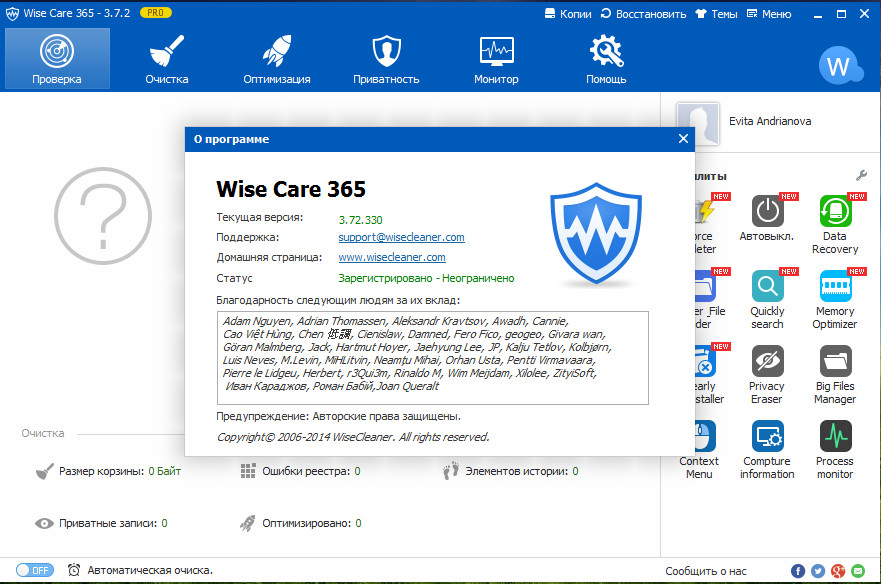This screenshot has width=881, height=584.
Task: Launch the Process monitor utility
Action: click(x=835, y=450)
